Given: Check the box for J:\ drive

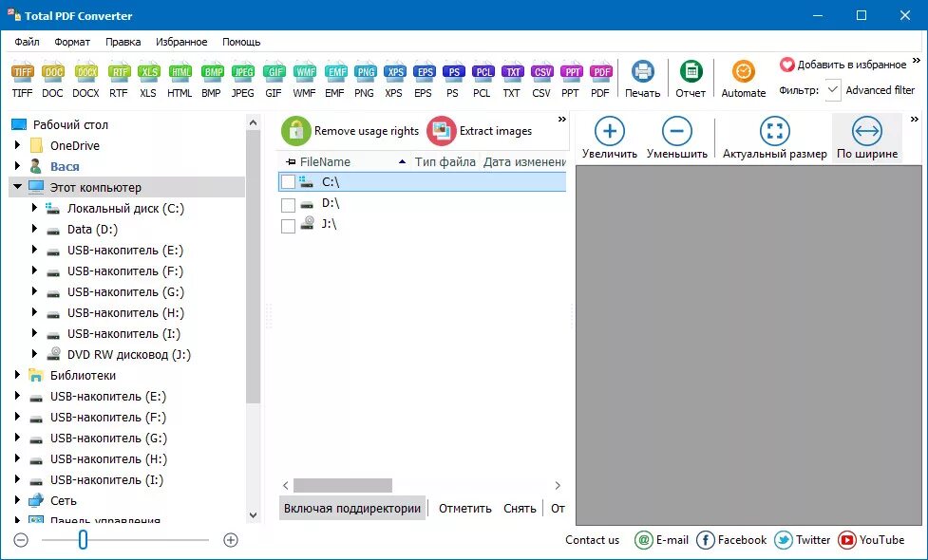Looking at the screenshot, I should click(x=288, y=226).
